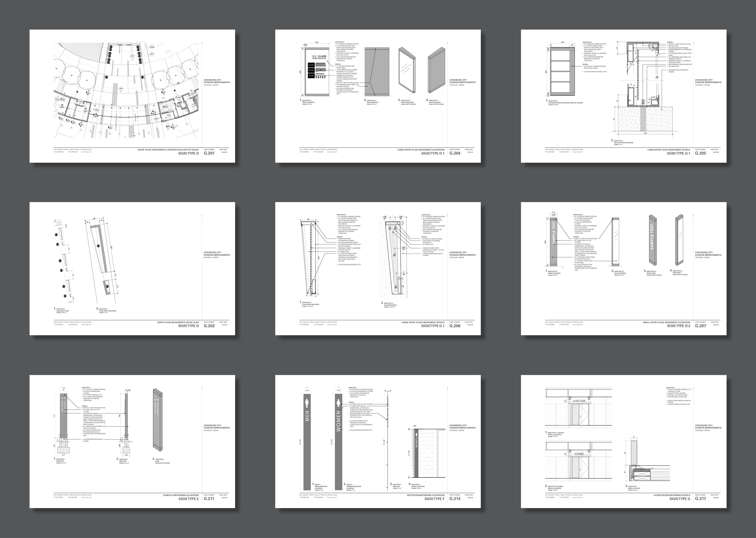Click the G.217 sheet number
Image resolution: width=756 pixels, height=538 pixels.
click(700, 499)
